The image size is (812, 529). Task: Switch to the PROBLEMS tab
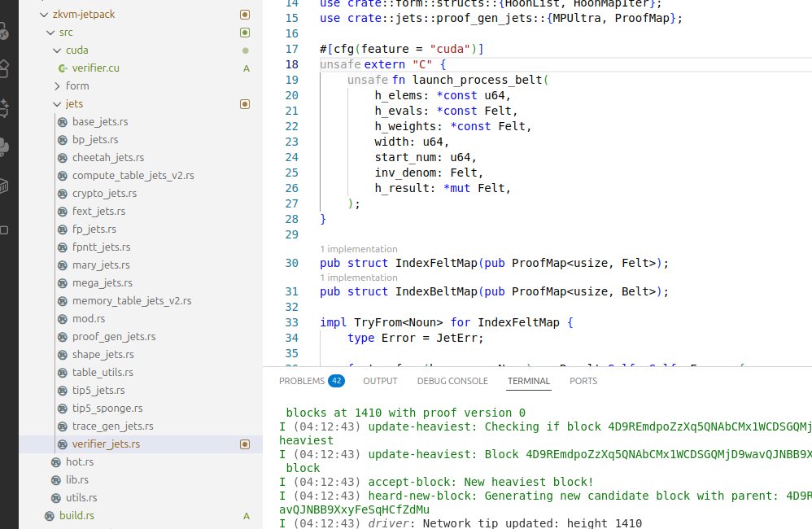pyautogui.click(x=302, y=382)
